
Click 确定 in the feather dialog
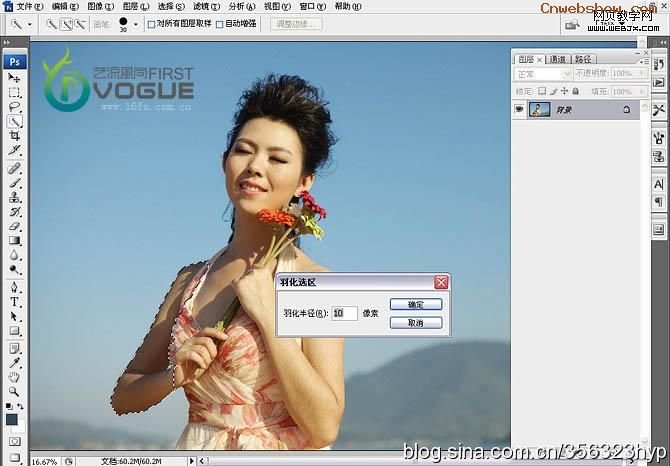click(x=415, y=304)
